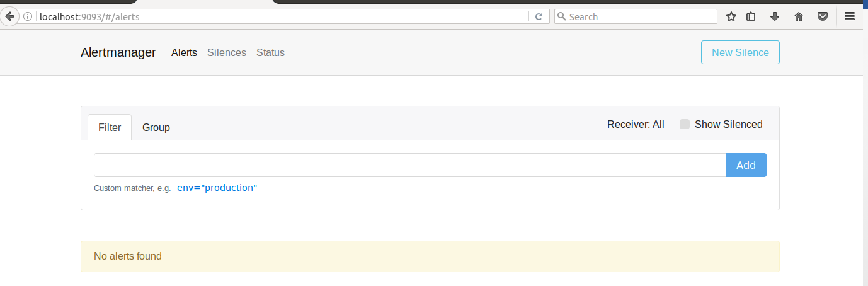
Task: Open the browser hamburger menu
Action: (850, 17)
